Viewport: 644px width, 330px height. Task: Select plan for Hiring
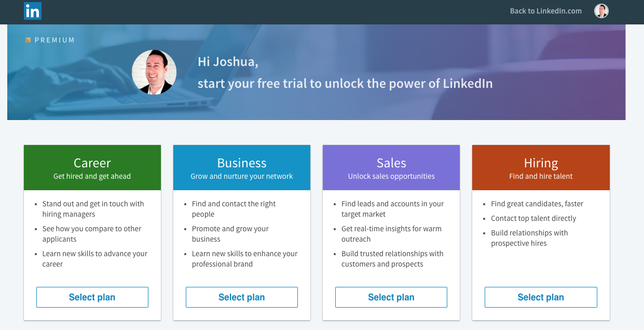[x=541, y=297]
